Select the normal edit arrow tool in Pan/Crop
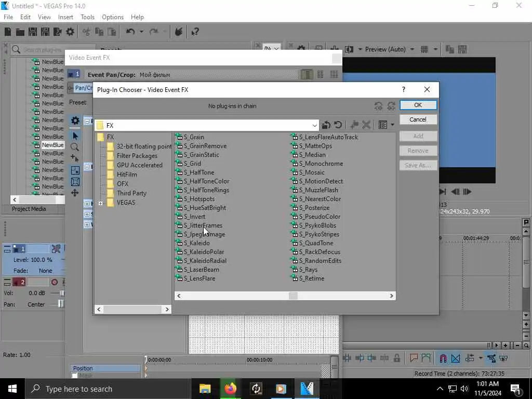 point(75,136)
